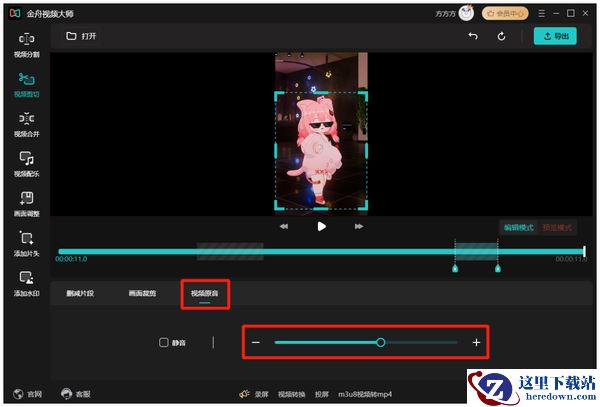The image size is (600, 407).
Task: Rewind the video with backward button
Action: [x=284, y=226]
